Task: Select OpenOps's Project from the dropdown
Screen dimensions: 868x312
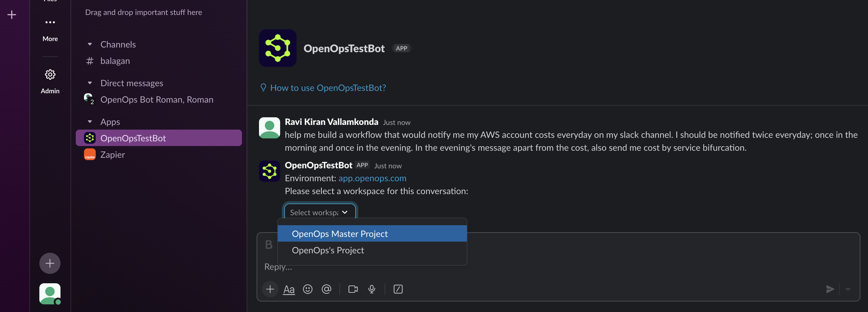Action: point(327,250)
